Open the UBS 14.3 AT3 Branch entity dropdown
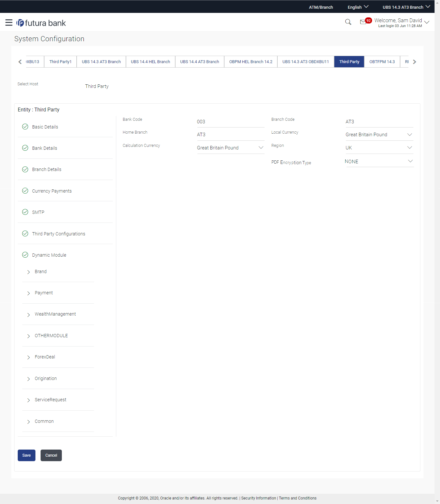Viewport: 440px width, 504px height. [x=406, y=7]
